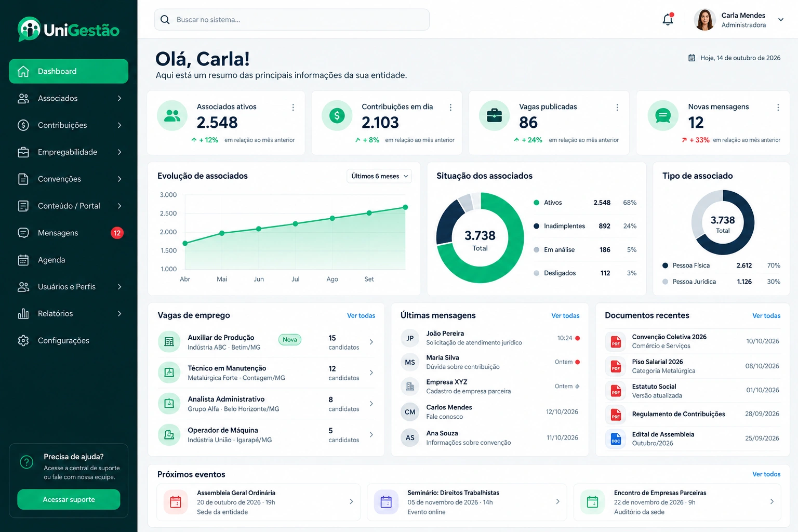Click PDF icon for Piso Salarial 2026
This screenshot has width=798, height=532.
(616, 366)
